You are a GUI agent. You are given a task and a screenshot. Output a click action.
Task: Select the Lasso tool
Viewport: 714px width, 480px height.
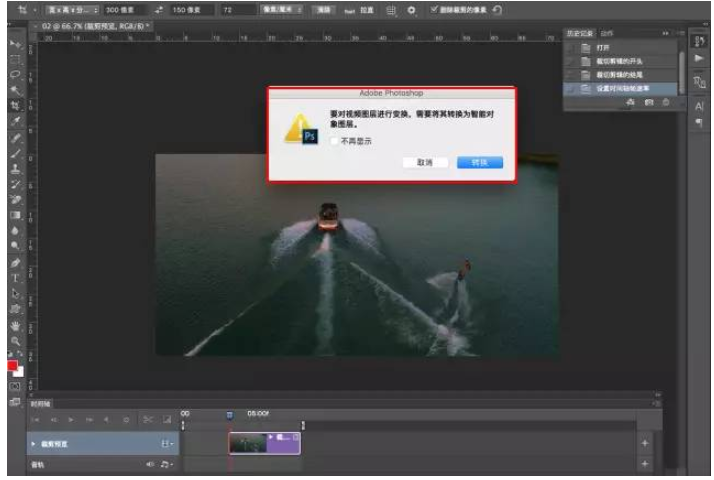[15, 74]
